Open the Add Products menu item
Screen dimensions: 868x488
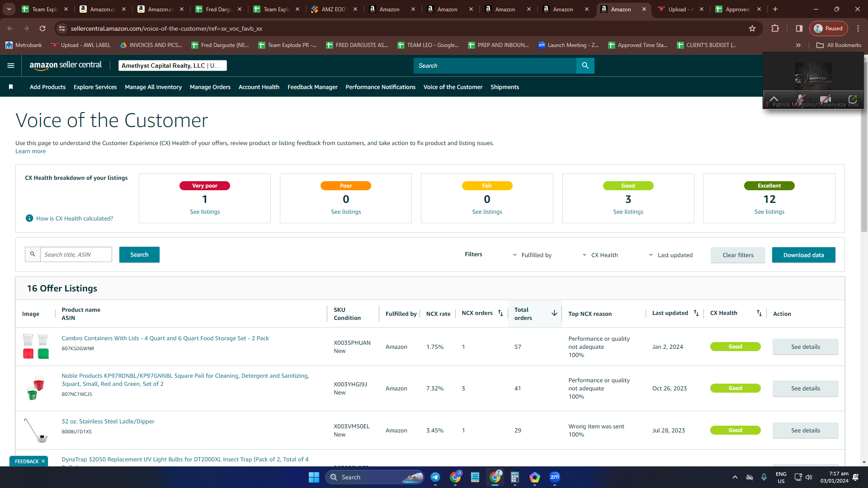tap(47, 87)
